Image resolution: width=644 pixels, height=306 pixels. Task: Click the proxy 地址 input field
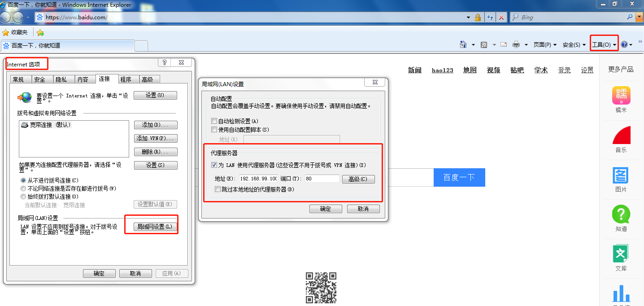tap(258, 178)
